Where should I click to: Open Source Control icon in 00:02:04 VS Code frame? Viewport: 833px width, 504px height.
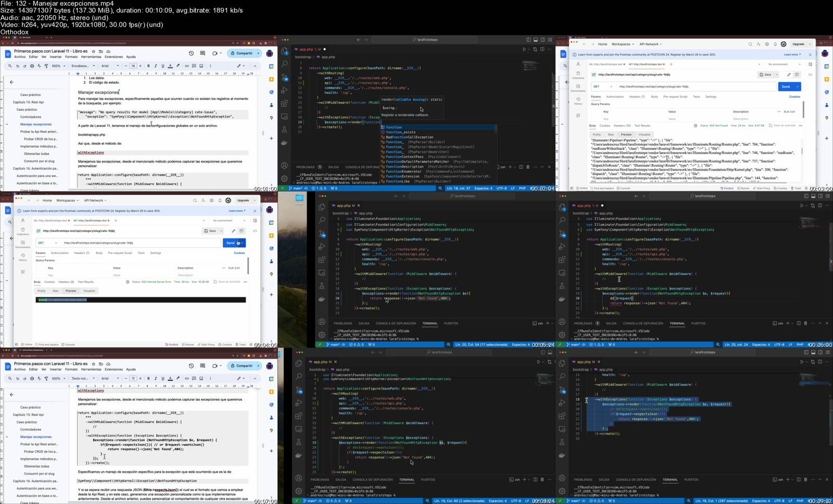(284, 77)
